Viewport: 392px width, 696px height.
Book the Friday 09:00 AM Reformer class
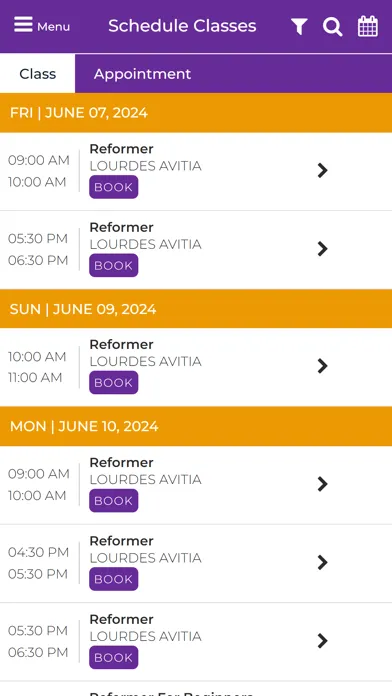pos(114,187)
